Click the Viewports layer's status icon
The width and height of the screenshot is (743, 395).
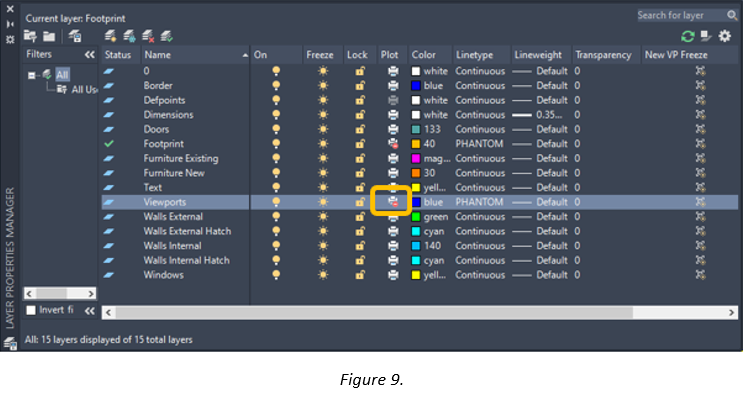tap(109, 202)
